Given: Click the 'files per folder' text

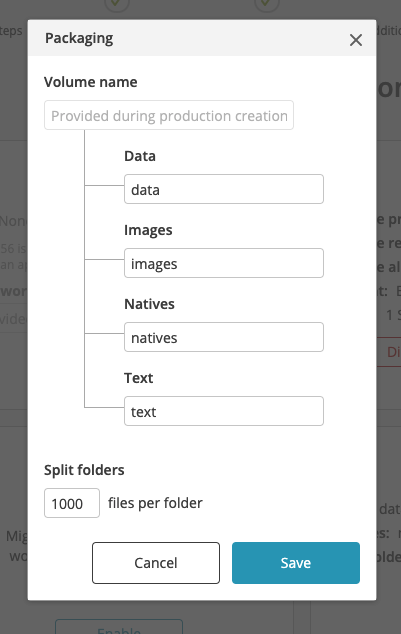Looking at the screenshot, I should (155, 503).
